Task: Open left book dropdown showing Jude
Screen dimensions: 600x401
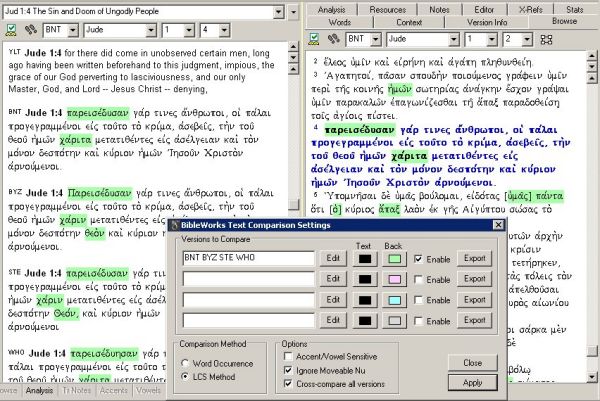Action: point(151,30)
